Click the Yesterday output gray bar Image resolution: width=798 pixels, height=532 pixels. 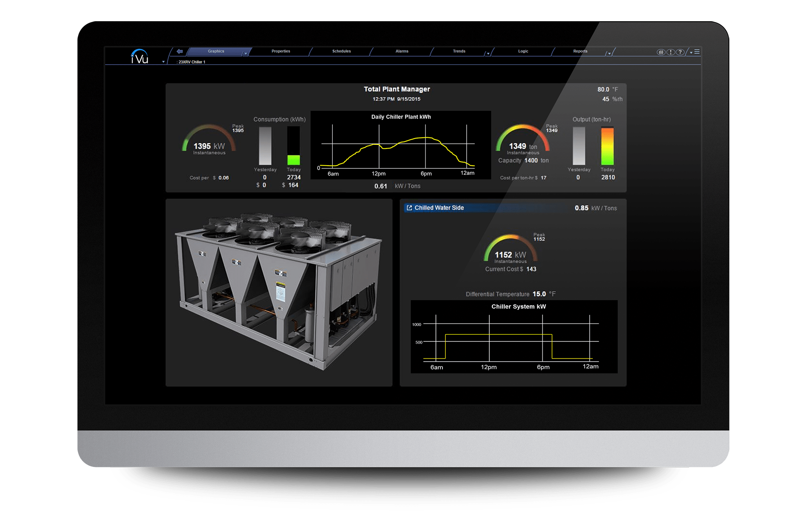point(579,146)
